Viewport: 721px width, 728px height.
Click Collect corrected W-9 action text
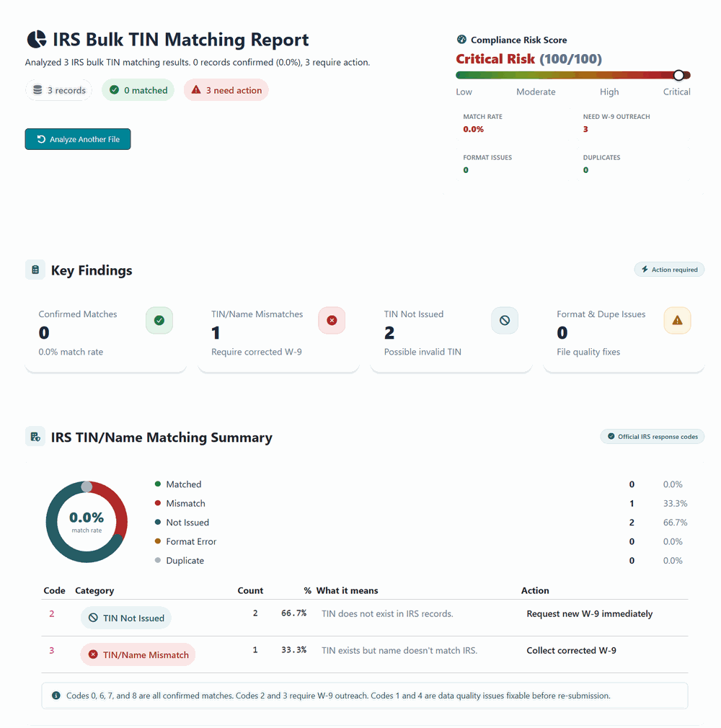pyautogui.click(x=572, y=650)
